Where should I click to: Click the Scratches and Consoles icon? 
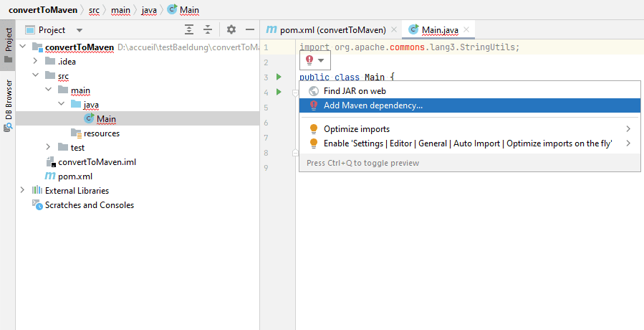click(x=37, y=205)
